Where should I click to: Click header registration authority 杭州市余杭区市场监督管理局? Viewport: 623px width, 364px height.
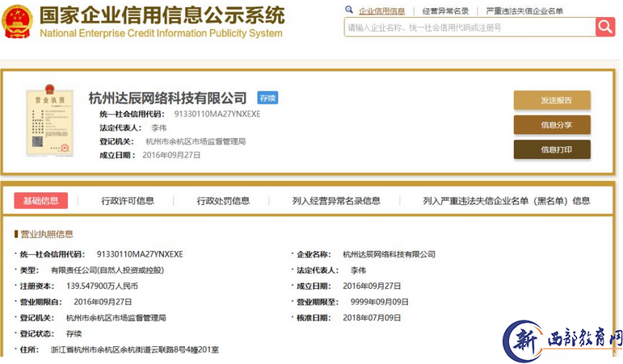[196, 141]
